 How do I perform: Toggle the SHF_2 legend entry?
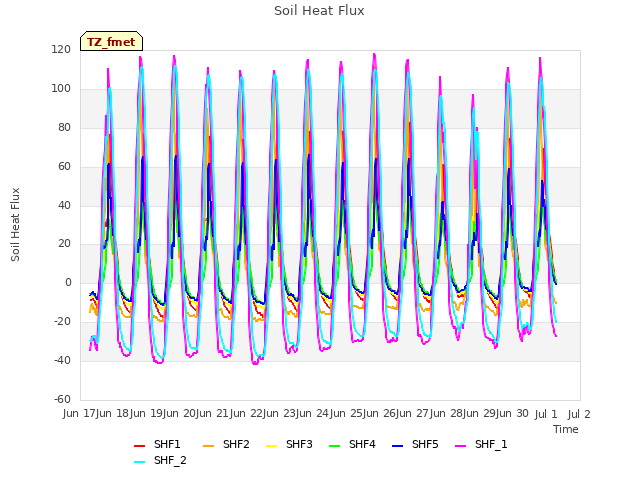[160, 460]
